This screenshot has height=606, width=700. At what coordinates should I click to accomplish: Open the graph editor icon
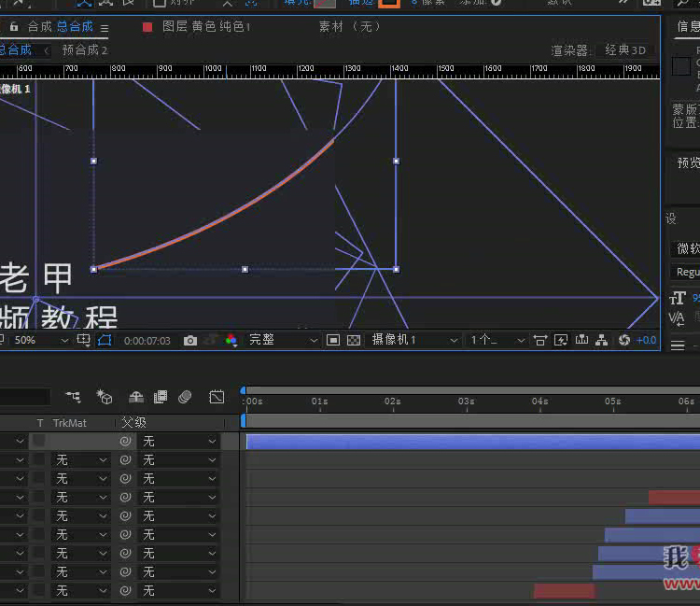[217, 397]
